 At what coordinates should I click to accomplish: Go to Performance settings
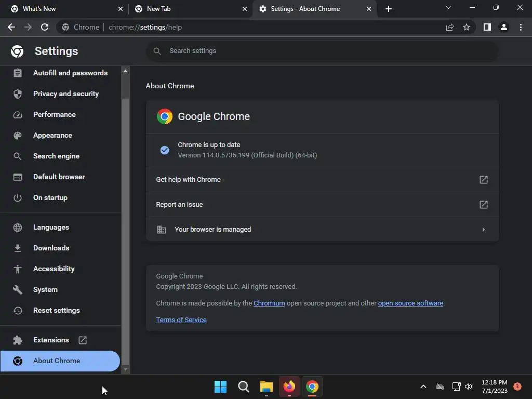pyautogui.click(x=54, y=114)
